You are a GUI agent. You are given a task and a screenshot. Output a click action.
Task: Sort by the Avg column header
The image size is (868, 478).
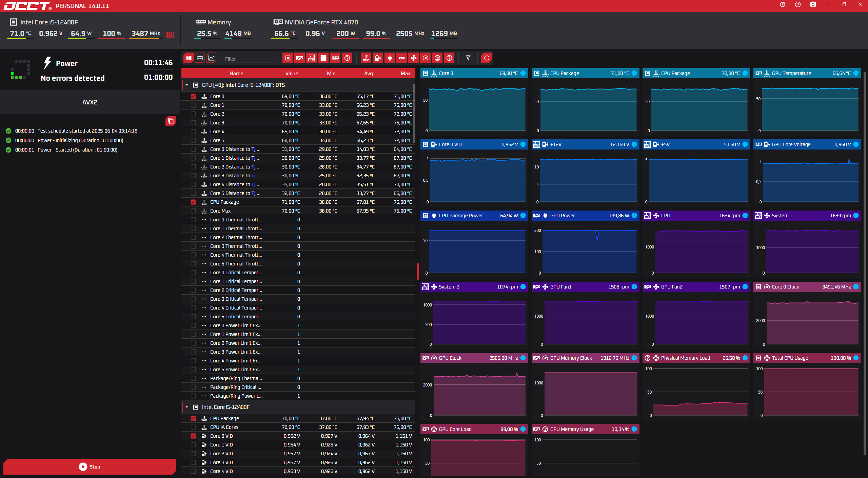pos(369,74)
